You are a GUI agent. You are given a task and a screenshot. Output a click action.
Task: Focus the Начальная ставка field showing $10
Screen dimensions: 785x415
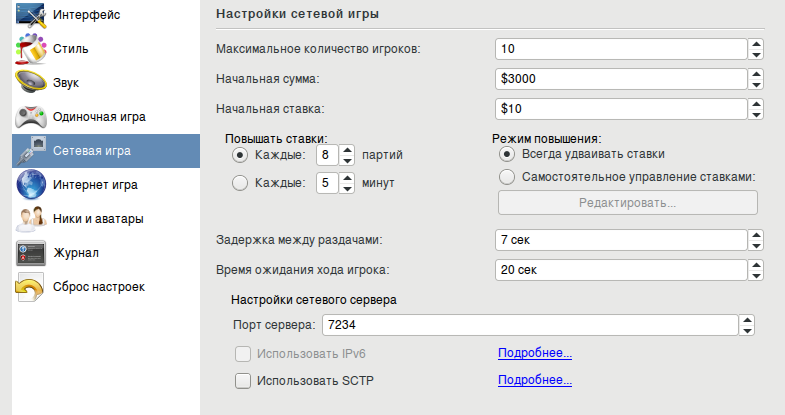coord(621,109)
